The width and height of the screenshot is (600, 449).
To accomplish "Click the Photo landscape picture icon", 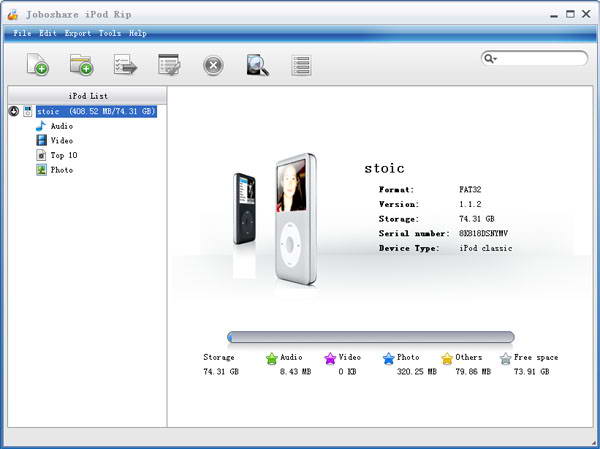I will [41, 170].
